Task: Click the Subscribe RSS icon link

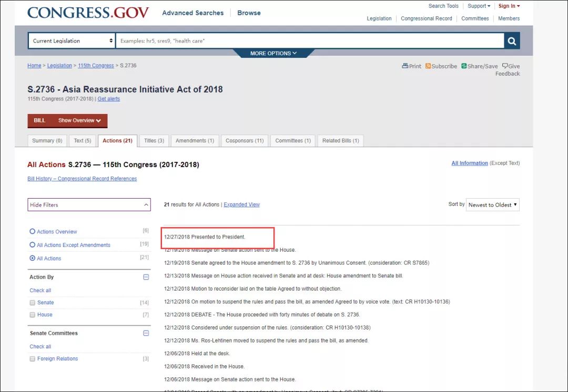Action: [x=441, y=66]
